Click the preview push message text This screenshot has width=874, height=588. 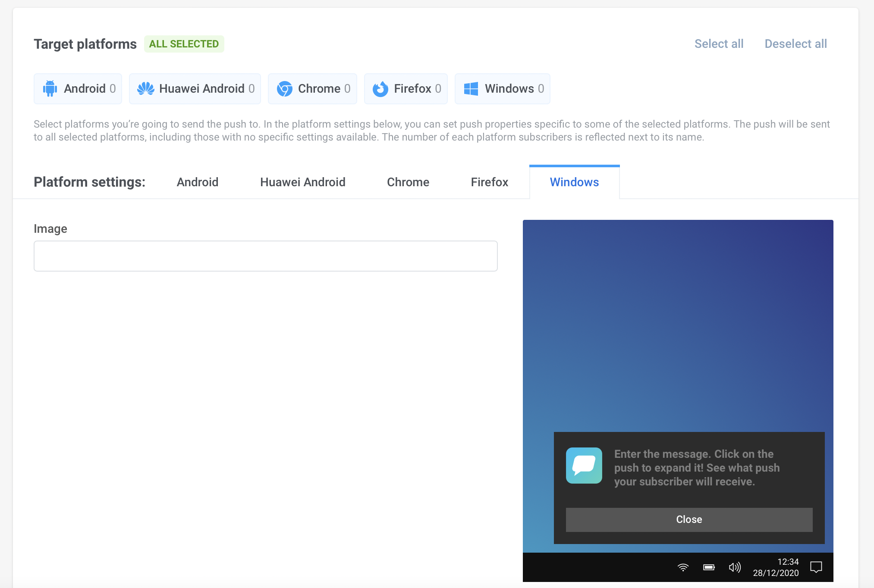pyautogui.click(x=697, y=468)
